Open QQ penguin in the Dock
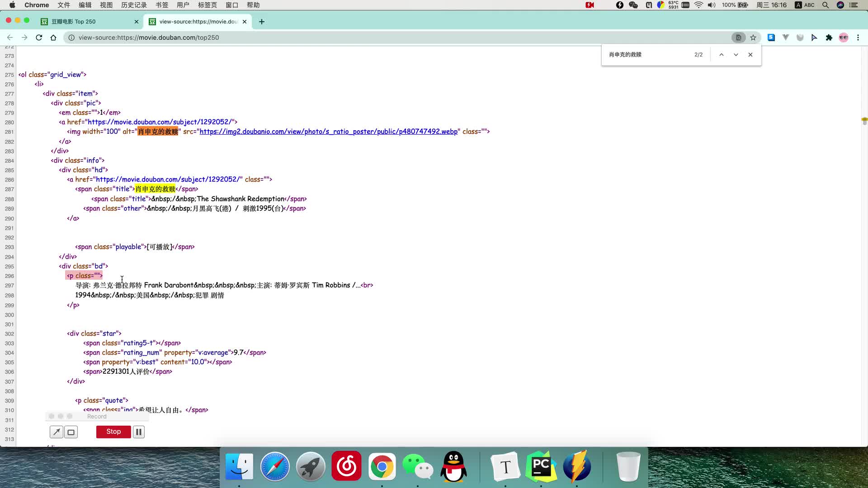868x488 pixels. [453, 466]
